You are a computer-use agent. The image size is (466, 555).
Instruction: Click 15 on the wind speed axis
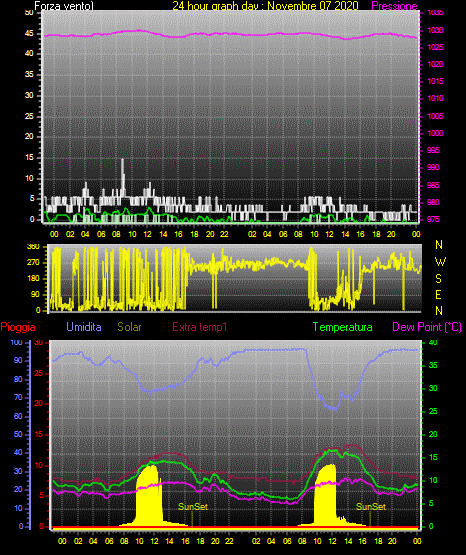[x=29, y=158]
